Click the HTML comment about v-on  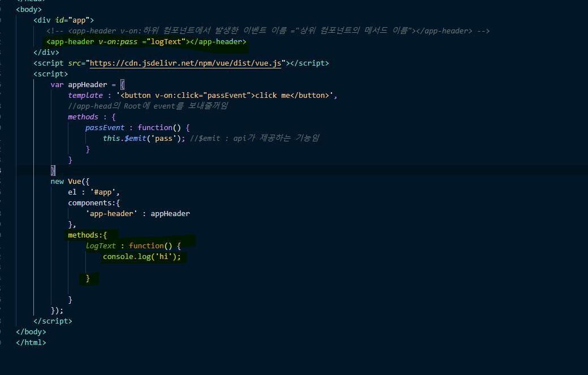(268, 31)
